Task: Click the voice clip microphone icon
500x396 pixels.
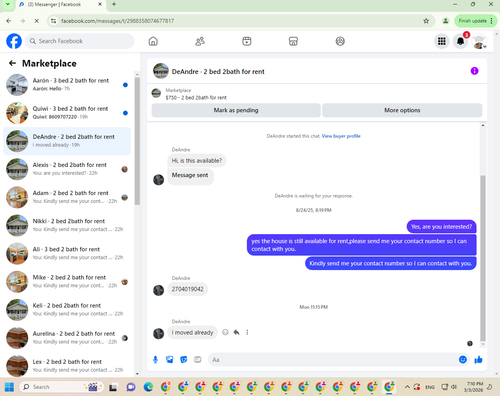Action: (x=155, y=360)
